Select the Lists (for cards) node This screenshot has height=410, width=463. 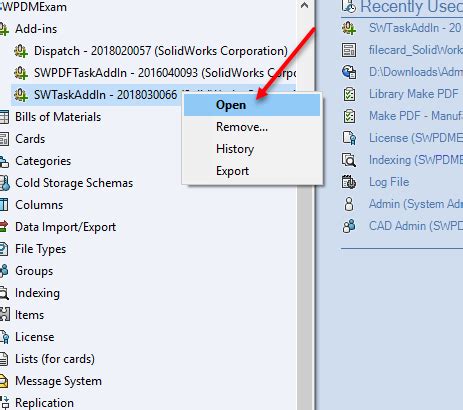pos(55,359)
